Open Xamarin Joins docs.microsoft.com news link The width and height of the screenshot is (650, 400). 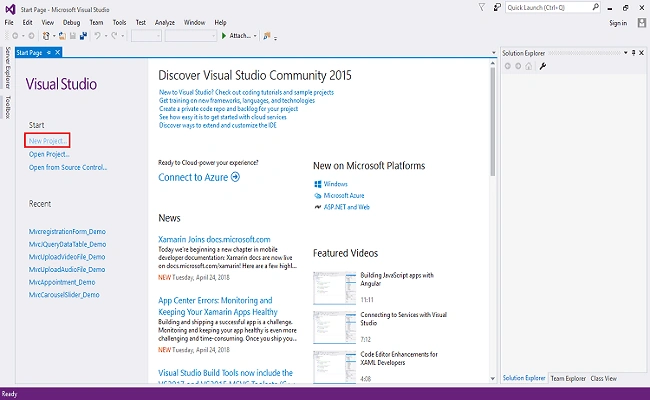click(214, 239)
